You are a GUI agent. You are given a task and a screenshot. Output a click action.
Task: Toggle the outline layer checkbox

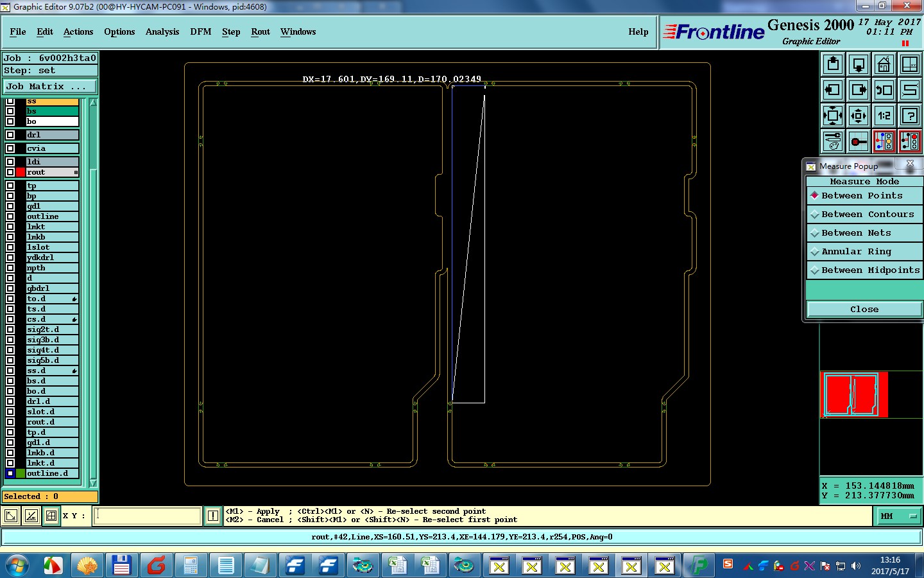(x=10, y=216)
